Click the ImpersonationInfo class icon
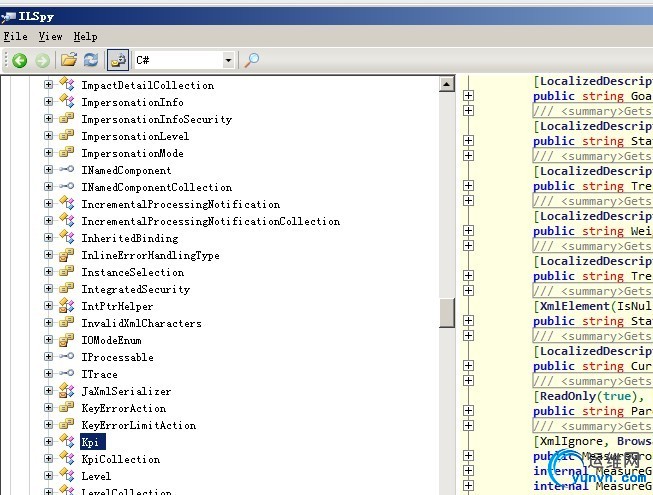The image size is (653, 495). [67, 101]
